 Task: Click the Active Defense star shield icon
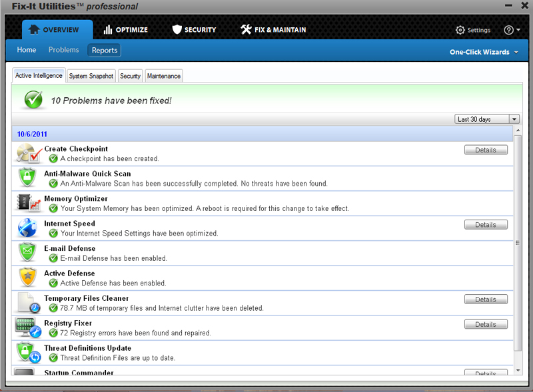pyautogui.click(x=27, y=278)
